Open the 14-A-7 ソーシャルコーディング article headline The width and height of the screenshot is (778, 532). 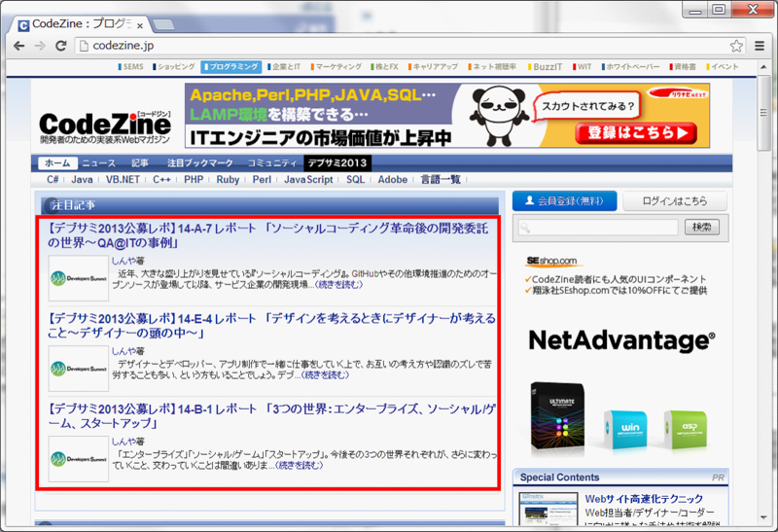pos(268,235)
